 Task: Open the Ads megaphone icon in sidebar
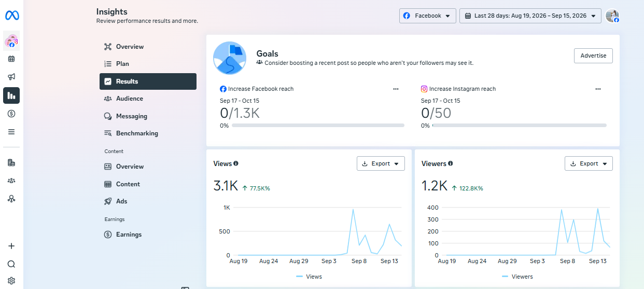[11, 77]
